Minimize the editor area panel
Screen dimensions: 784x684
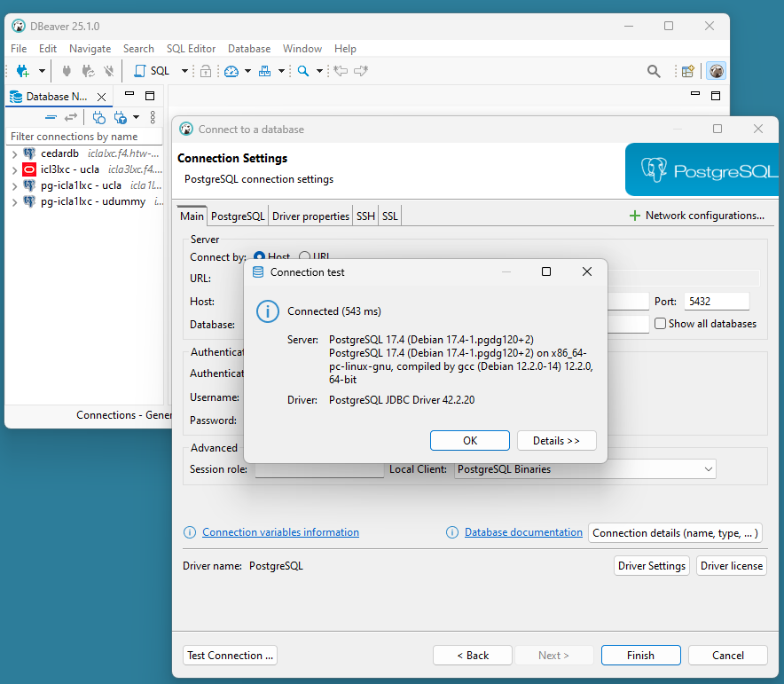pyautogui.click(x=695, y=93)
